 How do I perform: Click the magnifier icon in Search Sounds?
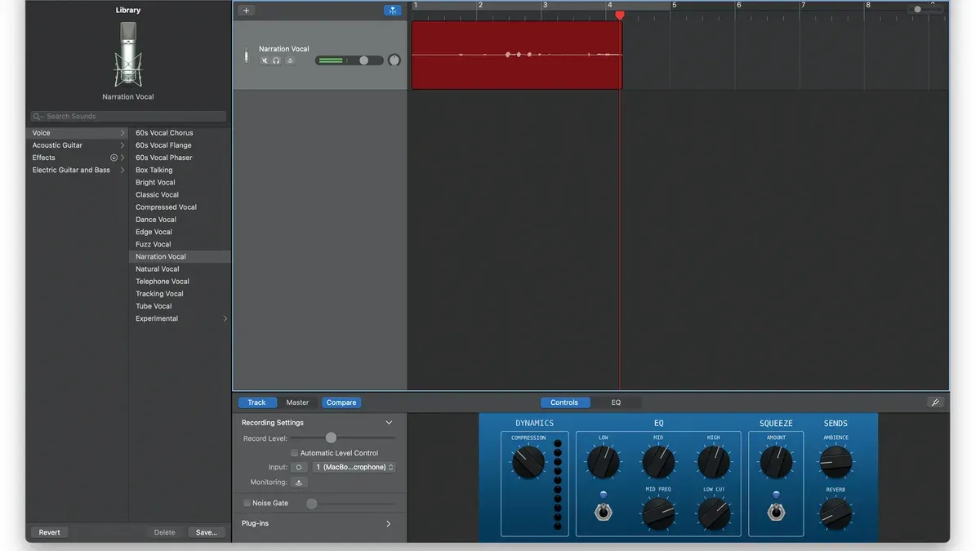point(38,117)
